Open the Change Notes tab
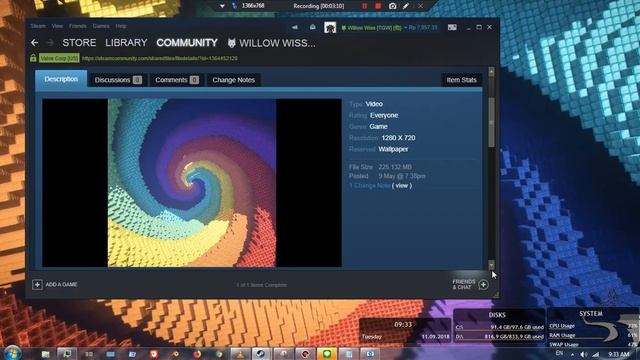 (x=233, y=80)
